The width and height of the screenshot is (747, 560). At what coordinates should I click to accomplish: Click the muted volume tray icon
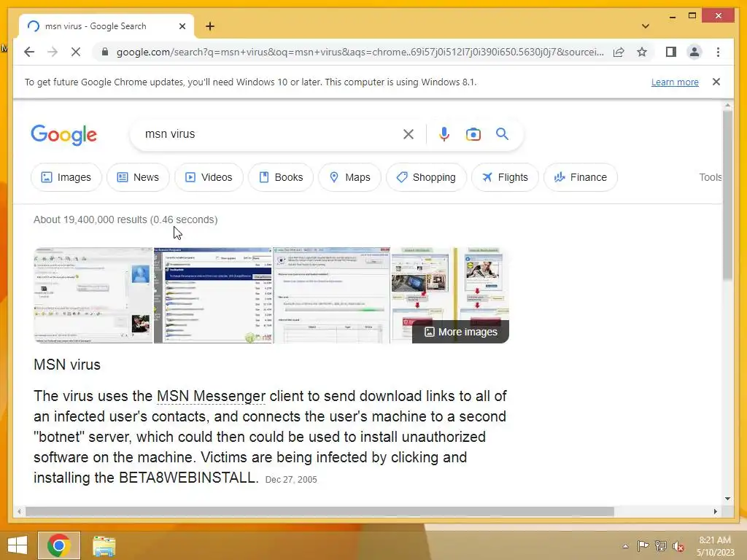point(678,546)
